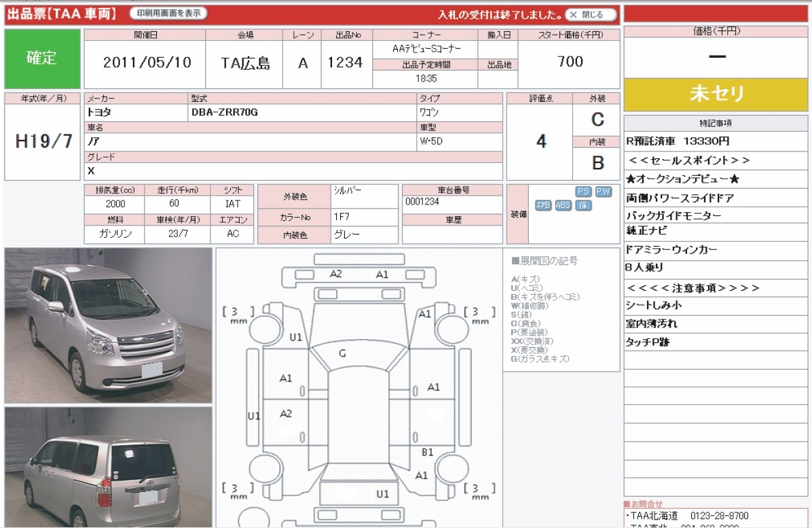This screenshot has height=528, width=812.
Task: Select the scheduled time 18:35
Action: 426,78
